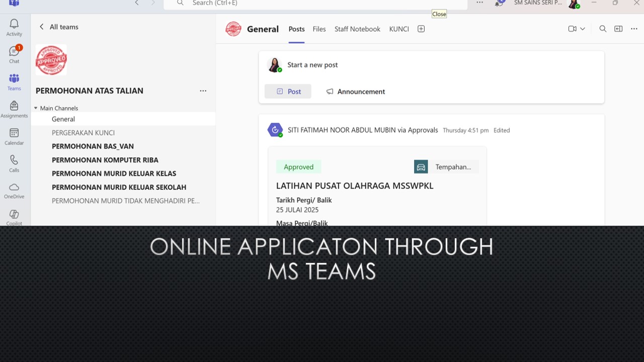Open OneDrive in the sidebar
644x362 pixels.
click(14, 191)
